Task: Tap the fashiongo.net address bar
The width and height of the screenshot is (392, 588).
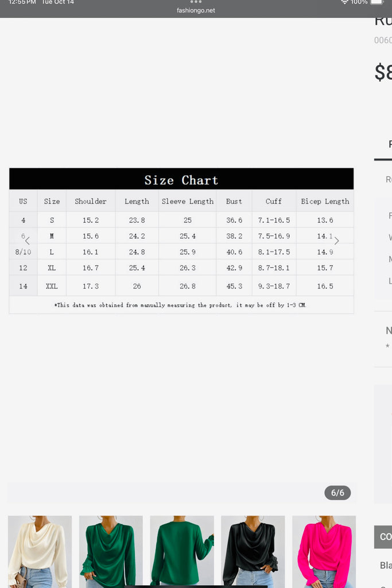Action: pyautogui.click(x=196, y=10)
